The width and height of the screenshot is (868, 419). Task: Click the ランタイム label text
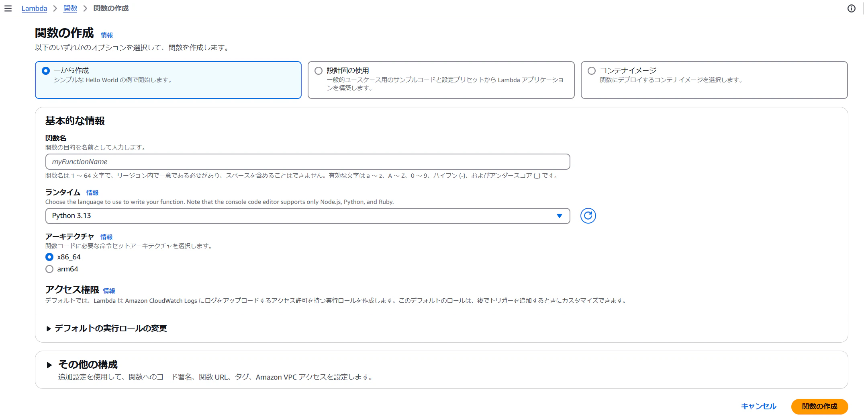point(63,192)
